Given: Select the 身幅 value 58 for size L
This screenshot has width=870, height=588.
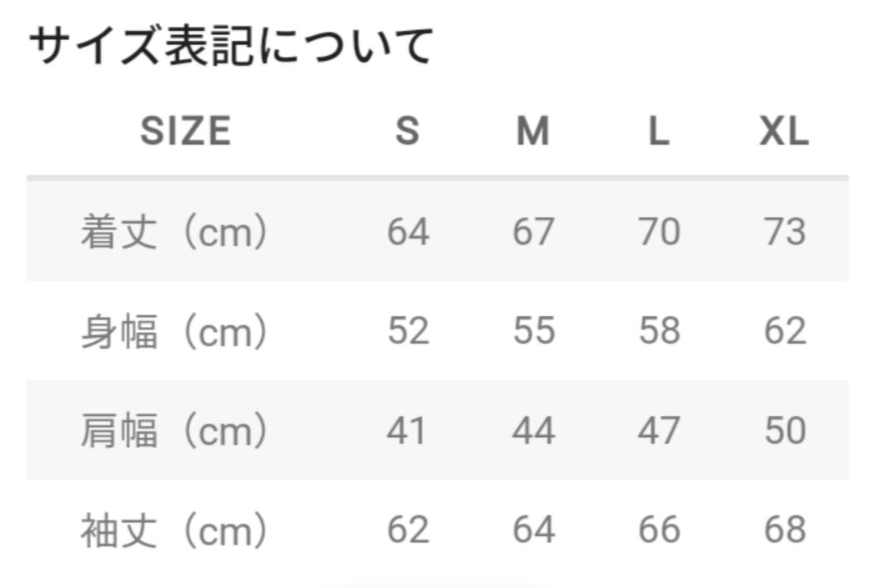Looking at the screenshot, I should pos(659,331).
